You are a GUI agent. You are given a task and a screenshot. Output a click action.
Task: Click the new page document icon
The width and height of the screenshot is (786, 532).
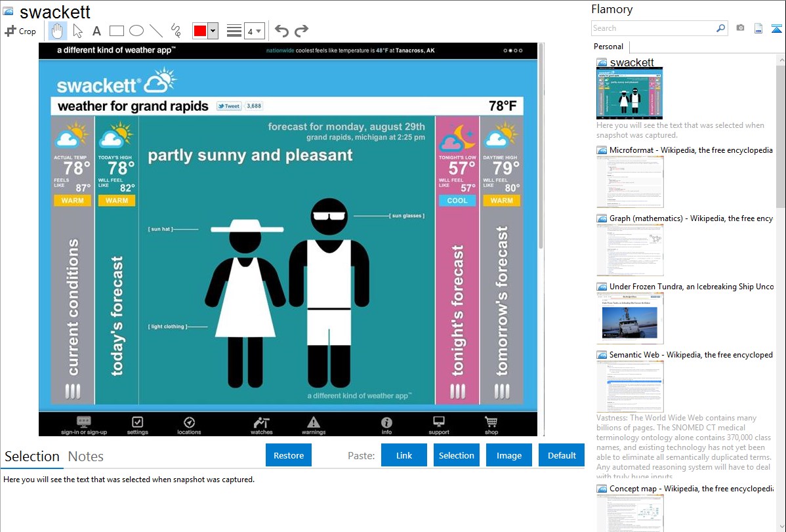758,28
